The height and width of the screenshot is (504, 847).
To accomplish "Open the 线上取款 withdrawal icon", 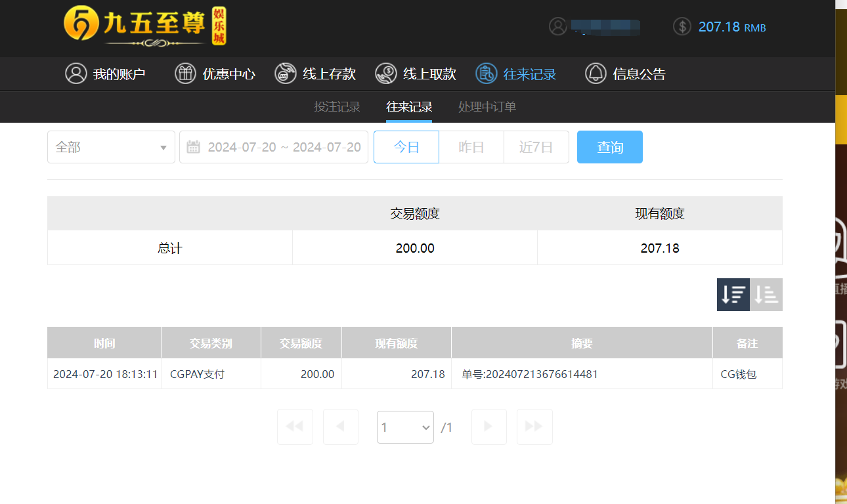I will [x=386, y=73].
